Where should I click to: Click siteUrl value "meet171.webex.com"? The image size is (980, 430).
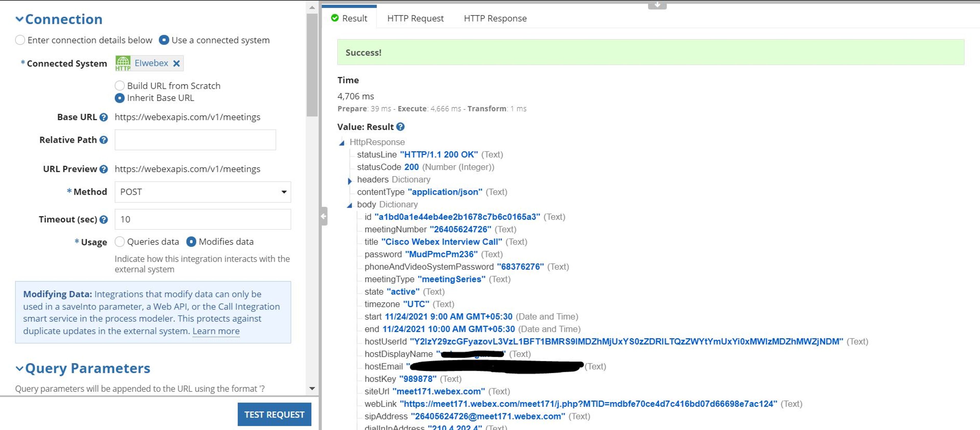[x=438, y=391]
